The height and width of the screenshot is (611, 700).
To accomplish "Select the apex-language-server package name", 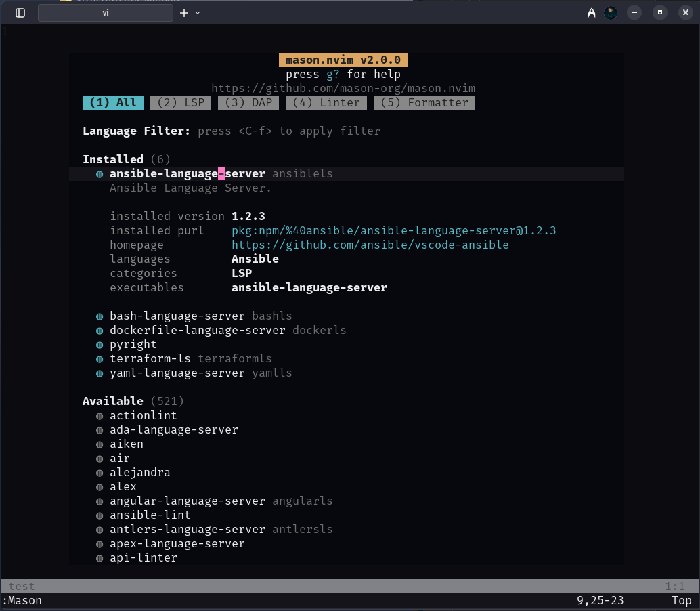I will pyautogui.click(x=177, y=543).
